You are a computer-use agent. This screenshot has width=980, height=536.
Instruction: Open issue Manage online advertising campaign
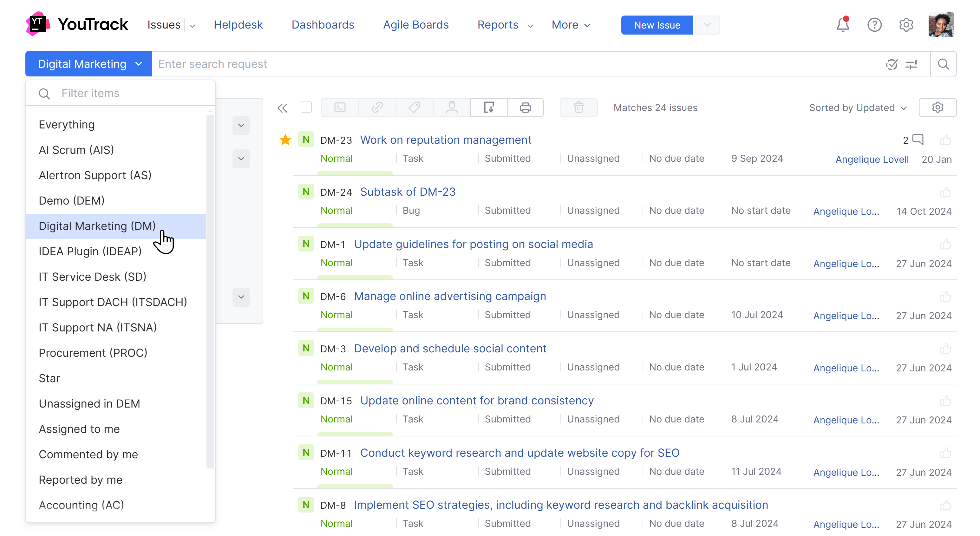coord(450,296)
